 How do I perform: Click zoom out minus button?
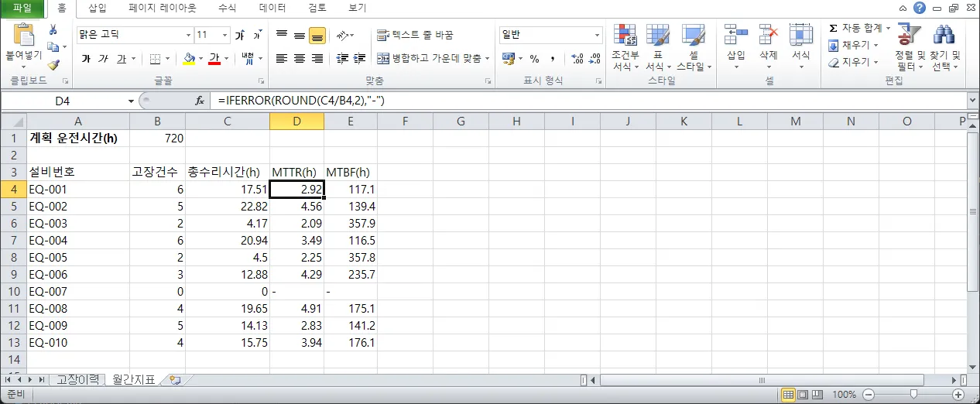click(868, 395)
